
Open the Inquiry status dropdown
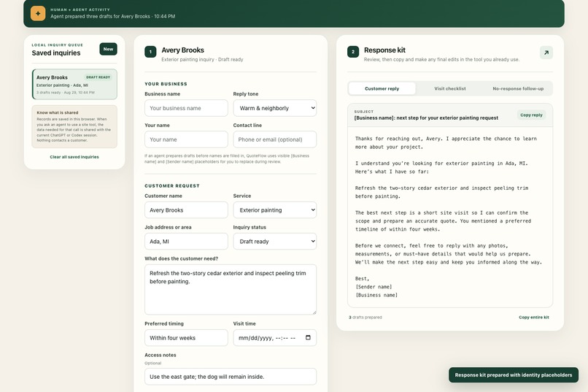coord(275,242)
